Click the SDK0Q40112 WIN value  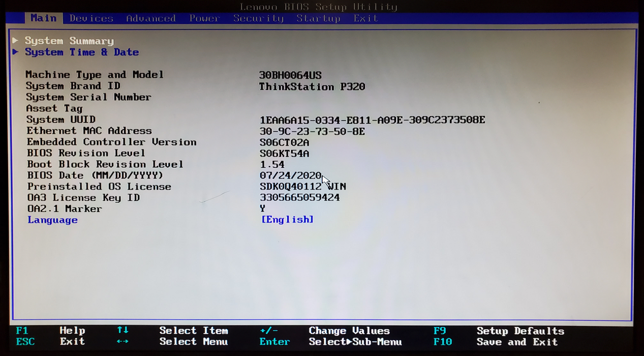pos(303,187)
